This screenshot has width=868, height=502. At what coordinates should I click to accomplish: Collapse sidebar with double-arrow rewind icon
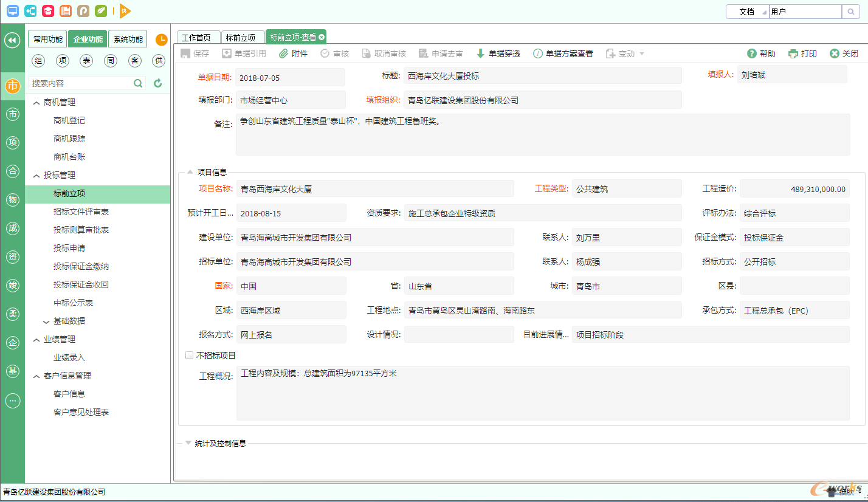[12, 40]
